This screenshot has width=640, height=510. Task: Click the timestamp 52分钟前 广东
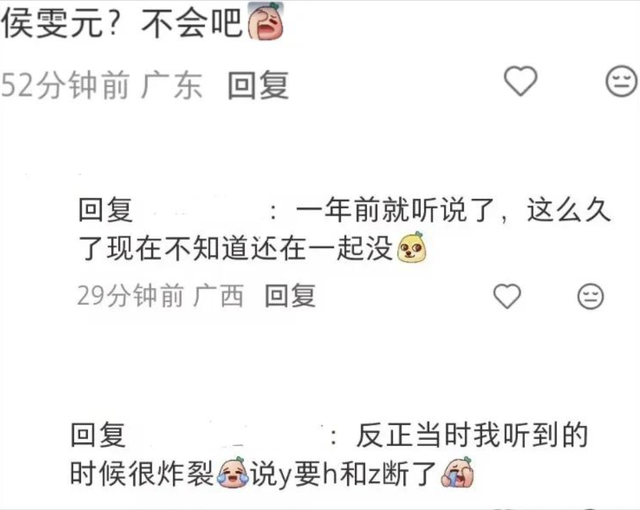tap(102, 85)
